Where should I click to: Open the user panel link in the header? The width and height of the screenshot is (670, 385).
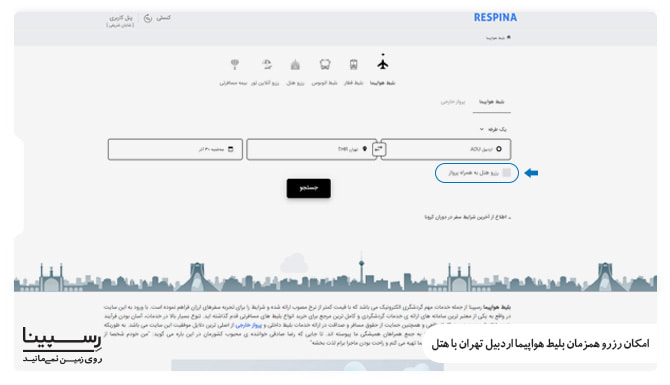120,21
